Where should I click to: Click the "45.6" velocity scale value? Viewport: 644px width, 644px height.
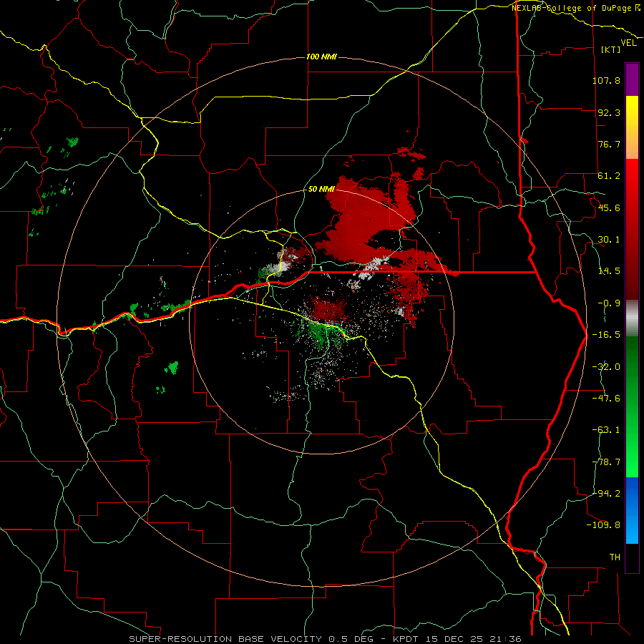[x=609, y=208]
